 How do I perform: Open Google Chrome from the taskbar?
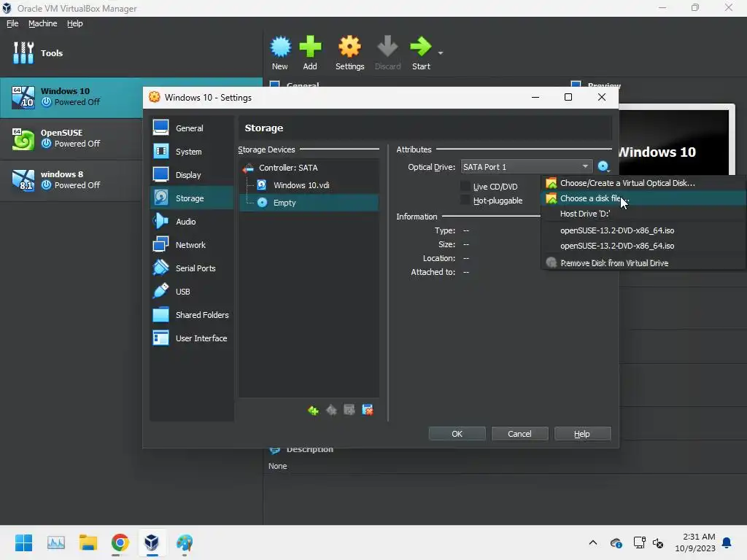coord(120,542)
